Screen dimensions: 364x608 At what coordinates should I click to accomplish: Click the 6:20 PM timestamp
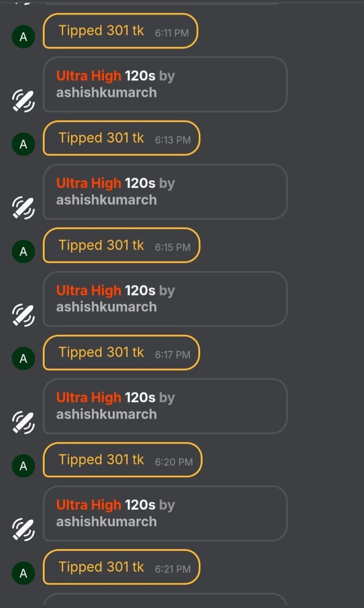(x=174, y=462)
